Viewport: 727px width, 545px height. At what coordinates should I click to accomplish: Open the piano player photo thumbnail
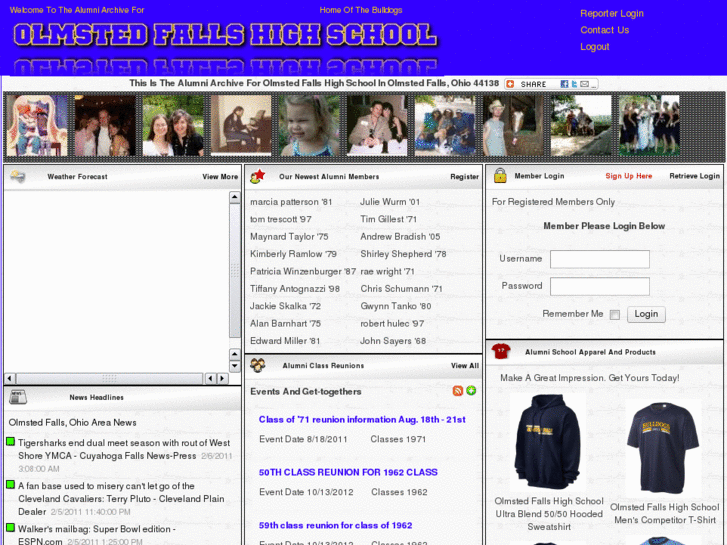click(241, 125)
